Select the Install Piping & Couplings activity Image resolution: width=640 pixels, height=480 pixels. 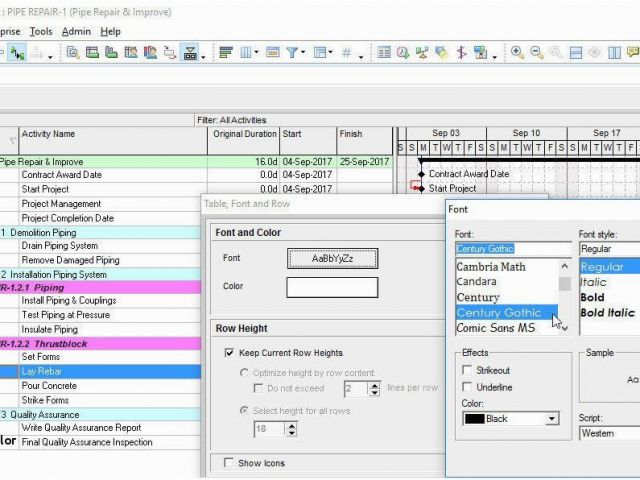100,300
